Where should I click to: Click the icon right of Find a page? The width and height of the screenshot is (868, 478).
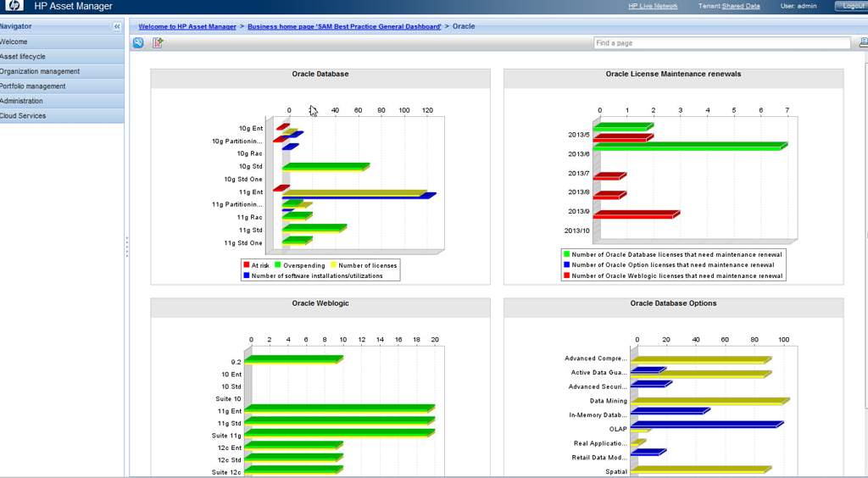pos(863,42)
